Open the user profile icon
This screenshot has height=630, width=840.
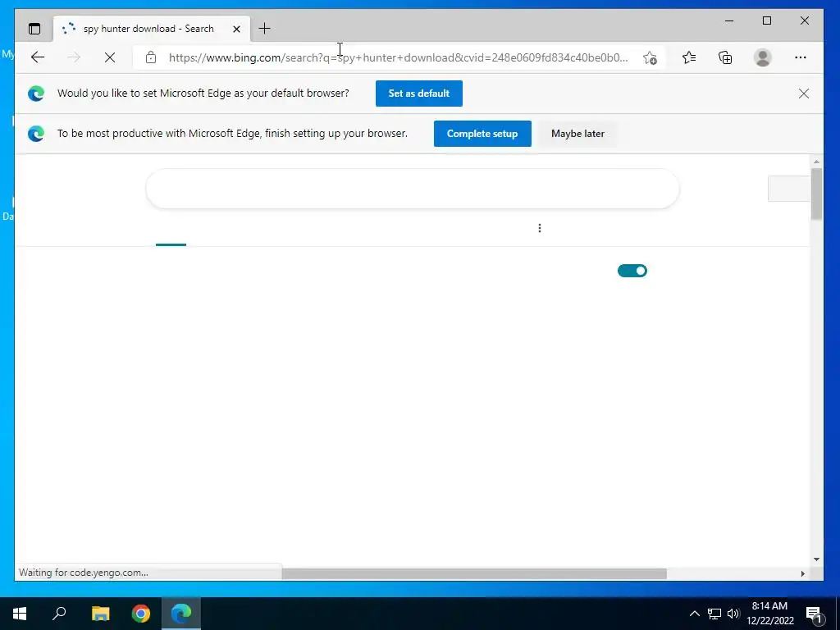coord(762,57)
